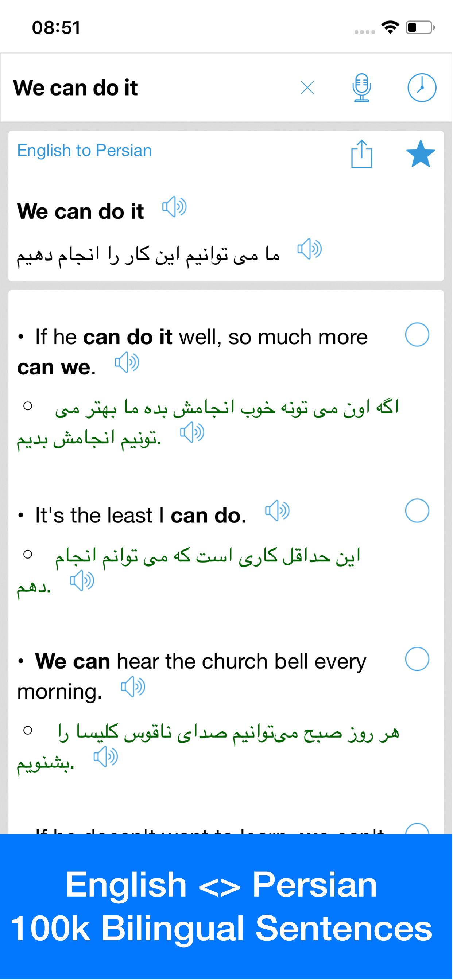Open search history clock icon

(x=421, y=88)
